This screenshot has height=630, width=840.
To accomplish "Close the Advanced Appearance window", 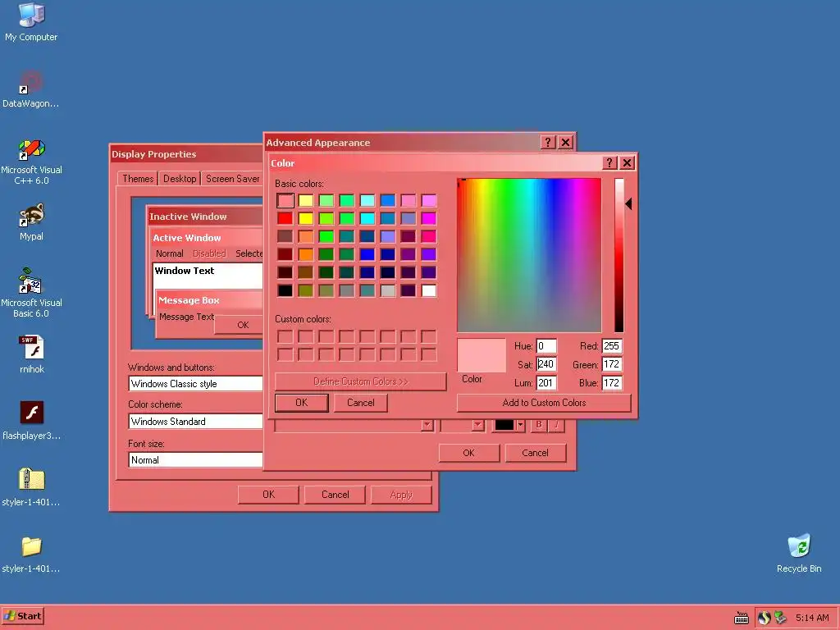I will tap(565, 143).
